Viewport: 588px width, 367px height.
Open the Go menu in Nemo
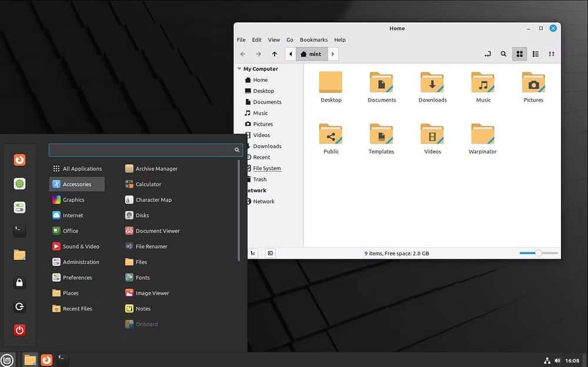[x=289, y=39]
